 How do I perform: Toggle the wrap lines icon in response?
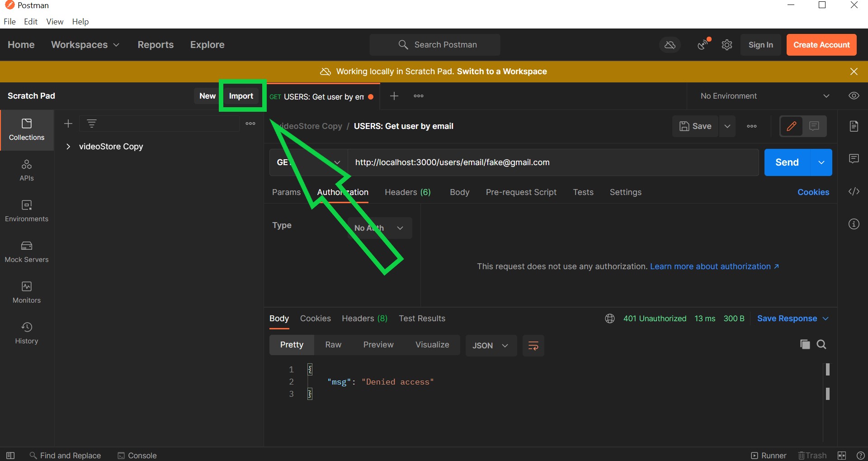pyautogui.click(x=533, y=346)
